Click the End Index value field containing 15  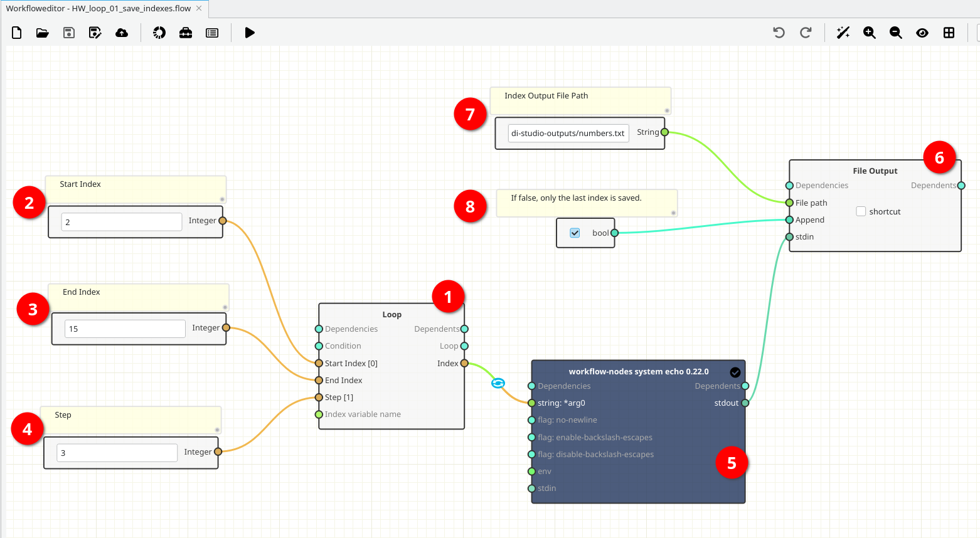125,329
